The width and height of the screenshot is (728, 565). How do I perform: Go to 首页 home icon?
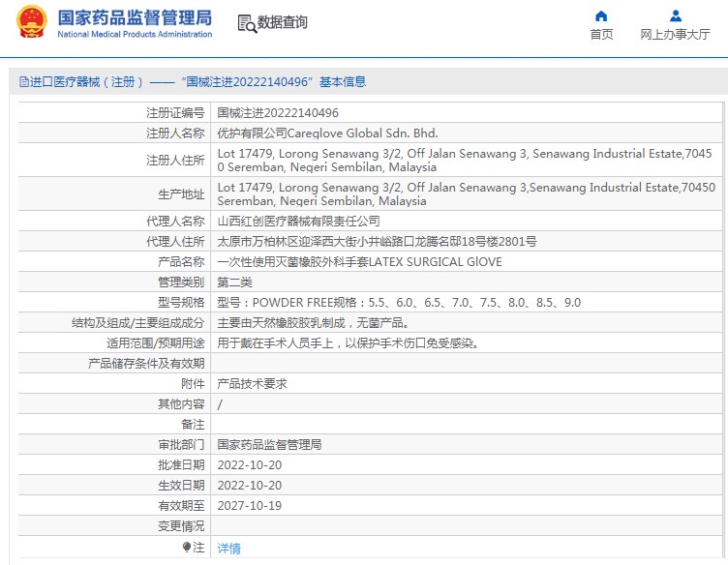pyautogui.click(x=601, y=16)
